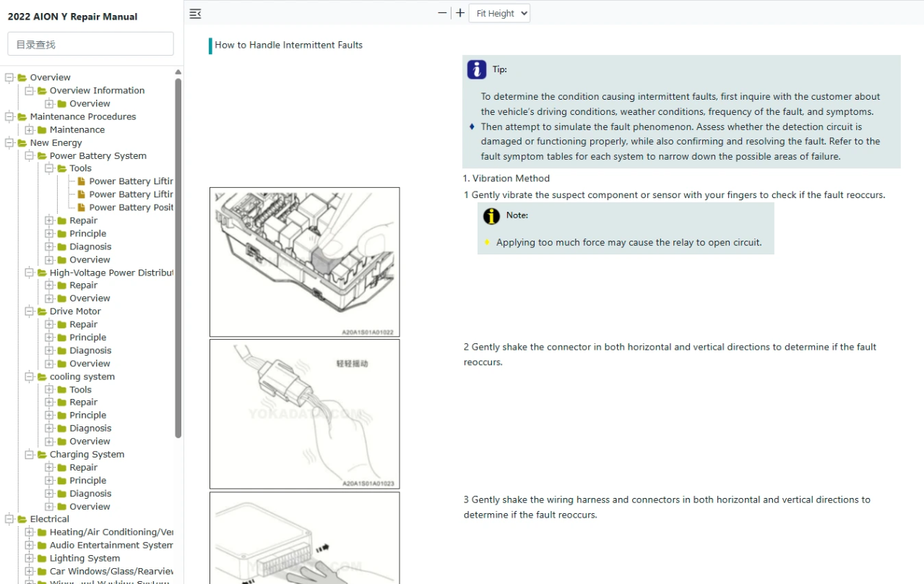Screen dimensions: 924x584
Task: Open Repair under cooling system
Action: point(83,403)
